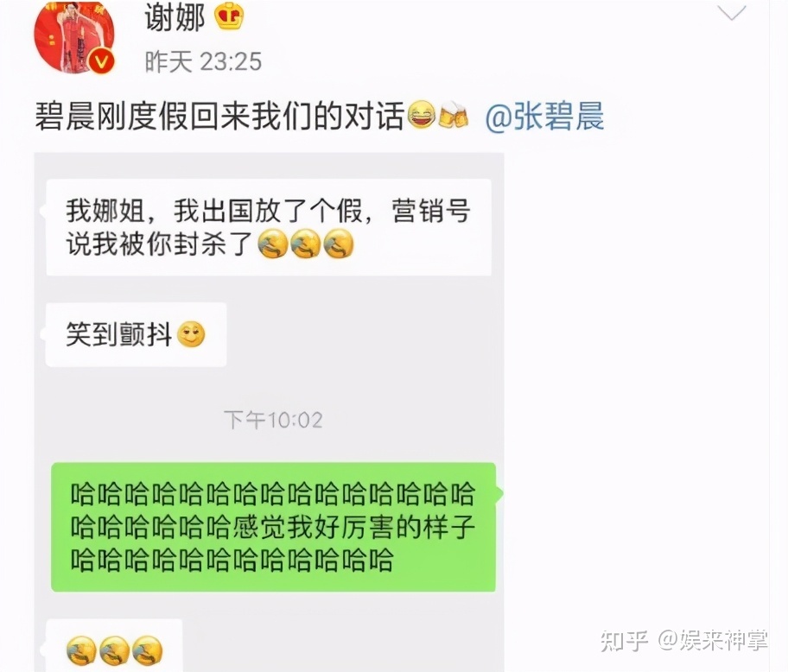The width and height of the screenshot is (788, 672).
Task: Click the middle emoji in bottom chat bubble
Action: [115, 651]
